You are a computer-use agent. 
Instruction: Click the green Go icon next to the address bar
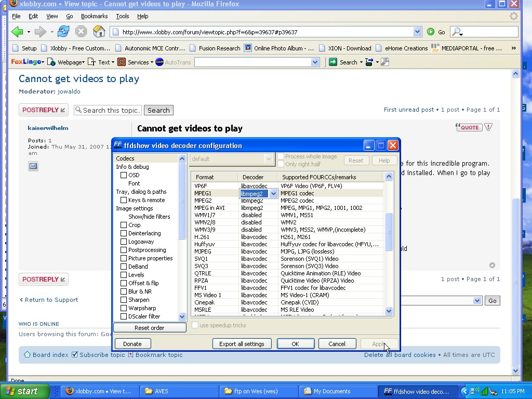coord(431,32)
